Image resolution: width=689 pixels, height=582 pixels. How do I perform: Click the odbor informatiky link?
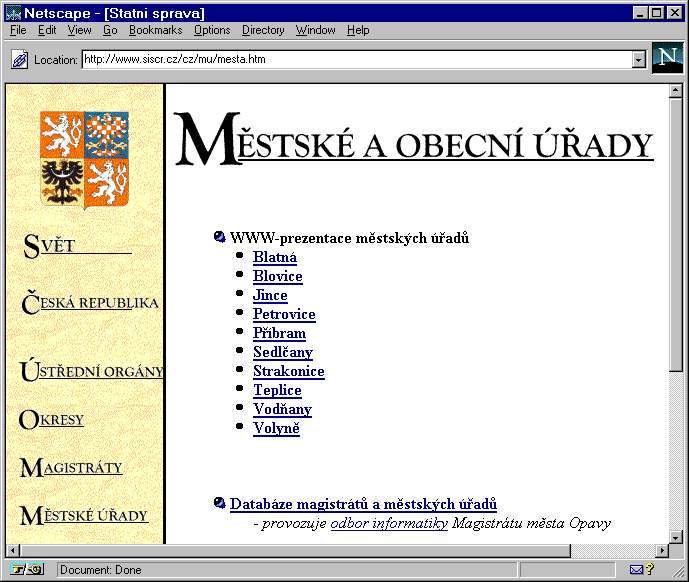[x=389, y=523]
